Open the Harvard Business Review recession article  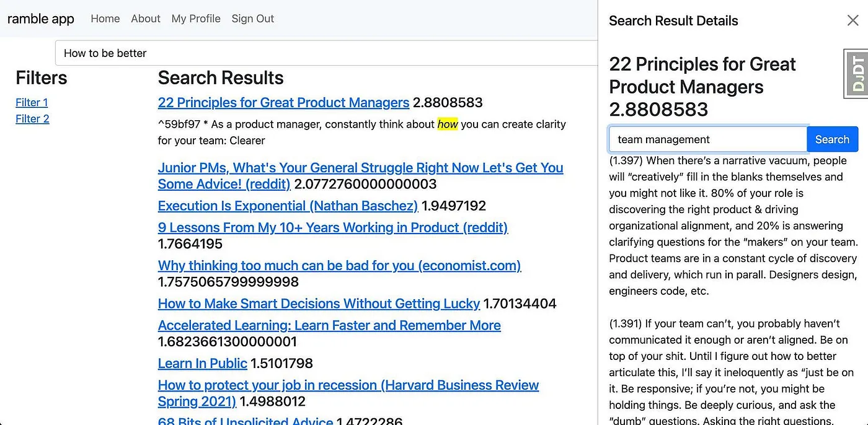(348, 385)
